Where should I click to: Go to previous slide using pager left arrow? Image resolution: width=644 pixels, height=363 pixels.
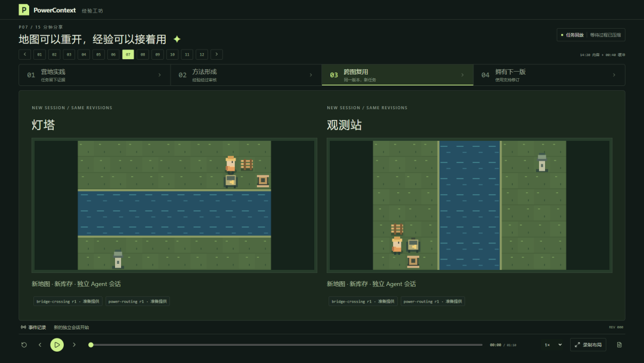coord(24,54)
